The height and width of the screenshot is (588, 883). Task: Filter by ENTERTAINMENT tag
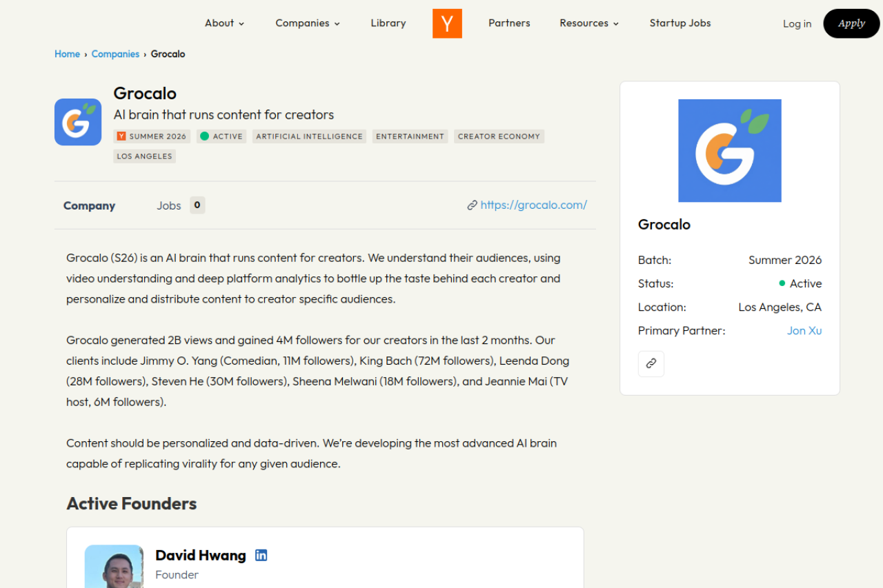410,136
